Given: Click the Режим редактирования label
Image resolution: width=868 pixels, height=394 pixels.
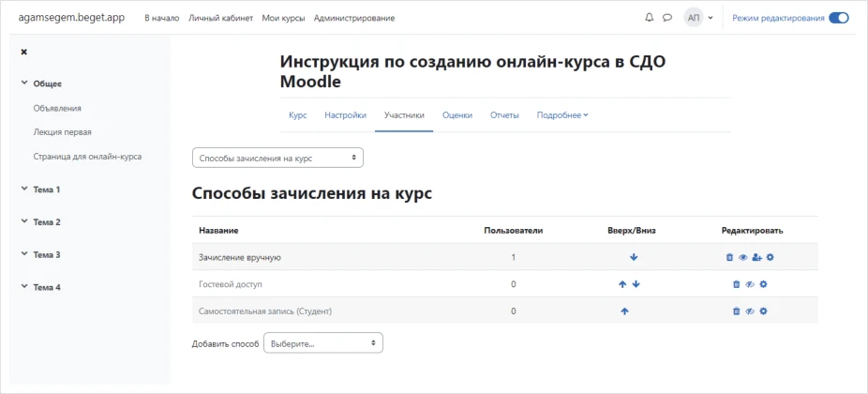Looking at the screenshot, I should (778, 18).
